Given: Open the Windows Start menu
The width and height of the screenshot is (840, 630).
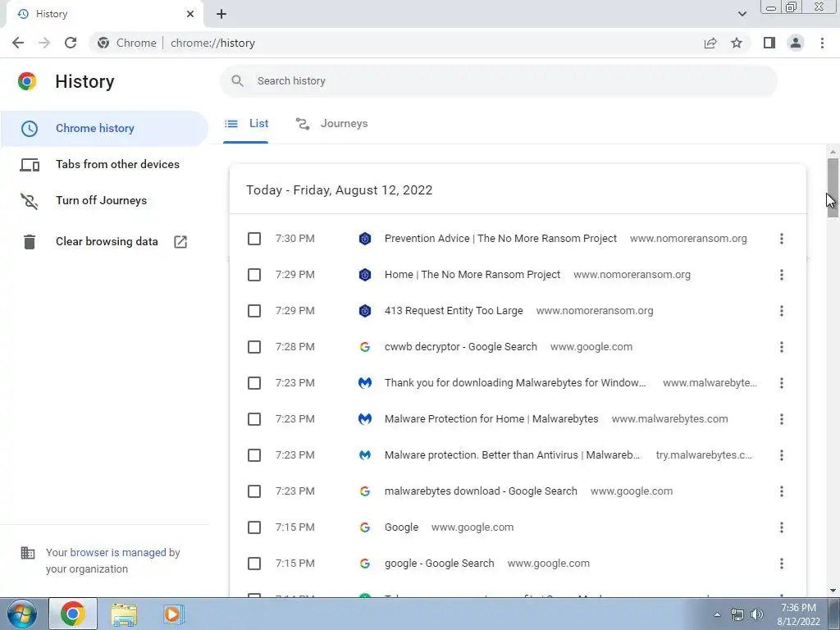Looking at the screenshot, I should (21, 614).
